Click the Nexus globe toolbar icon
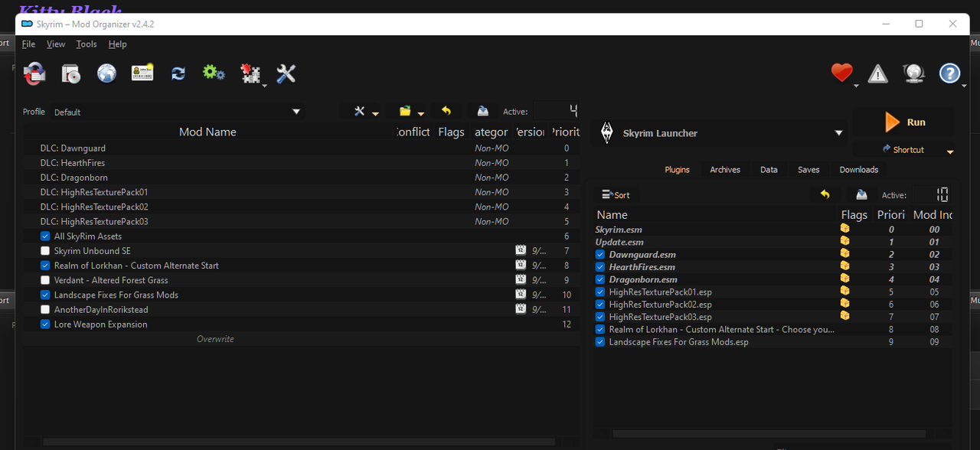 pyautogui.click(x=106, y=73)
